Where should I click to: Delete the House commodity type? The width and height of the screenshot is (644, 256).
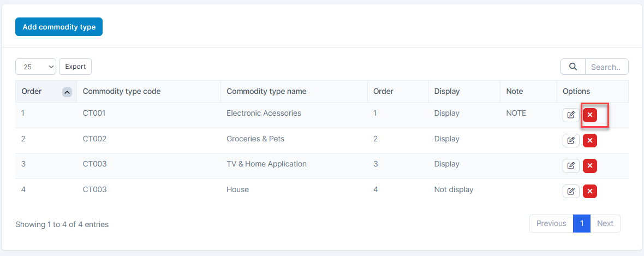[590, 191]
